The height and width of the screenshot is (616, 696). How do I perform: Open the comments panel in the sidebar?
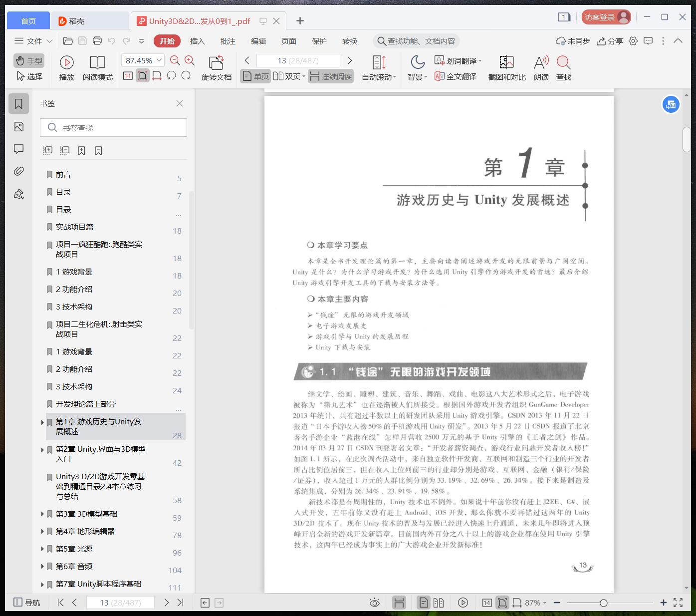coord(19,149)
